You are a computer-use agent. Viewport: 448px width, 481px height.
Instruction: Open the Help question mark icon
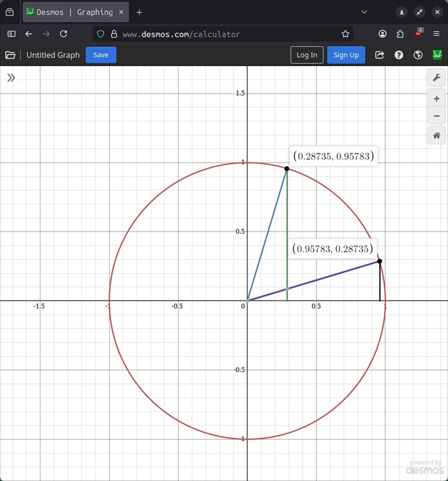tap(399, 55)
